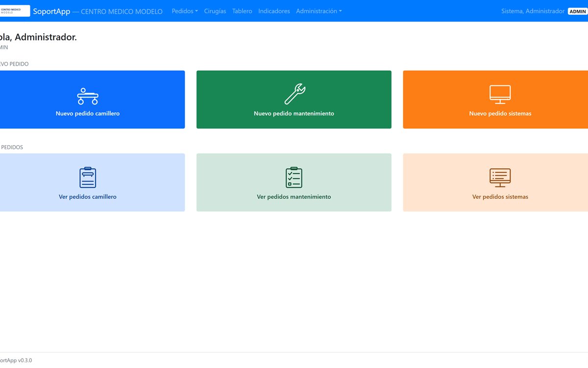The height and width of the screenshot is (368, 588).
Task: Click the stretcher icon on Nuevo pedido camillero
Action: [x=88, y=96]
